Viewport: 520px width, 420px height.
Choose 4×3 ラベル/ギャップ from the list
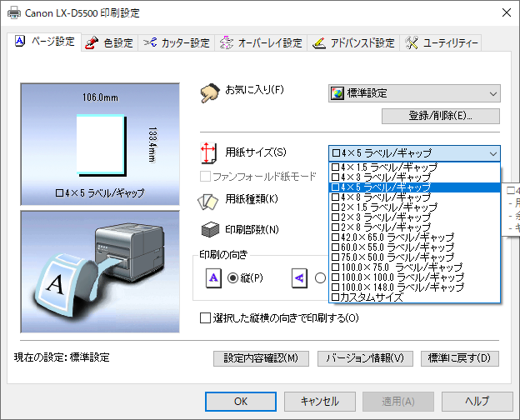pos(414,177)
